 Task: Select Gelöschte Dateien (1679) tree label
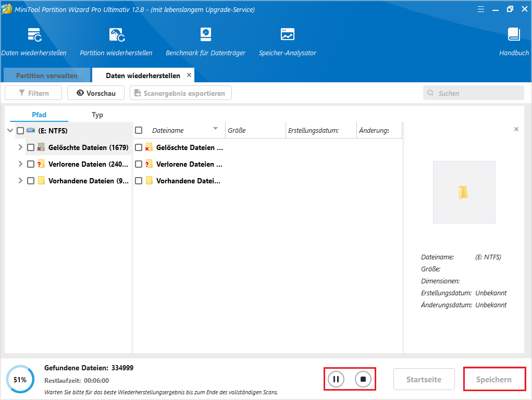pos(88,147)
